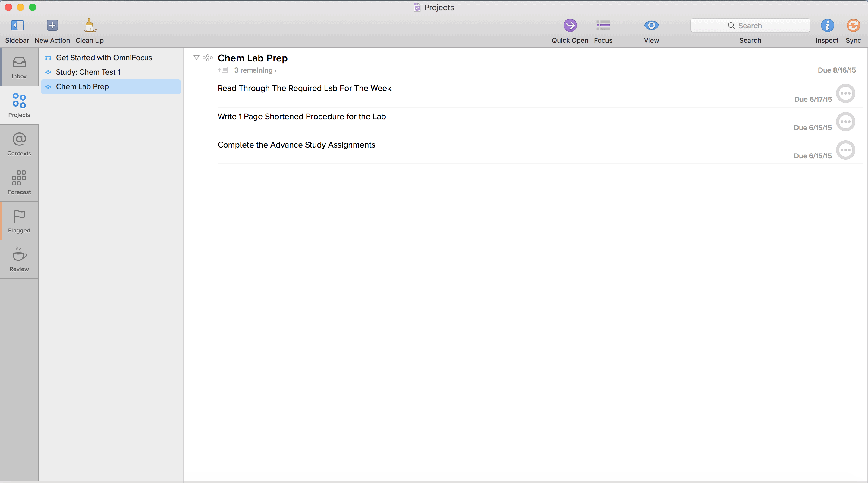Click the 3 remaining status text

coord(253,70)
